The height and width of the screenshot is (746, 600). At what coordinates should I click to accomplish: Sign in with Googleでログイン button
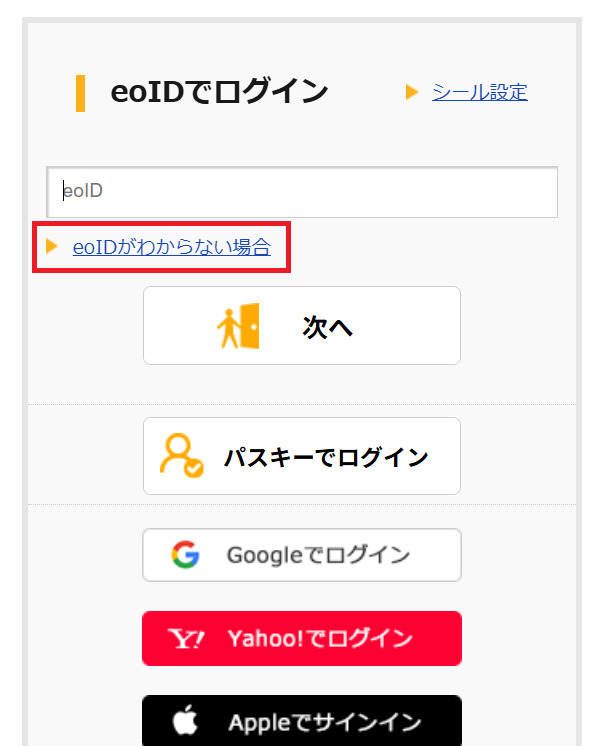click(x=302, y=555)
